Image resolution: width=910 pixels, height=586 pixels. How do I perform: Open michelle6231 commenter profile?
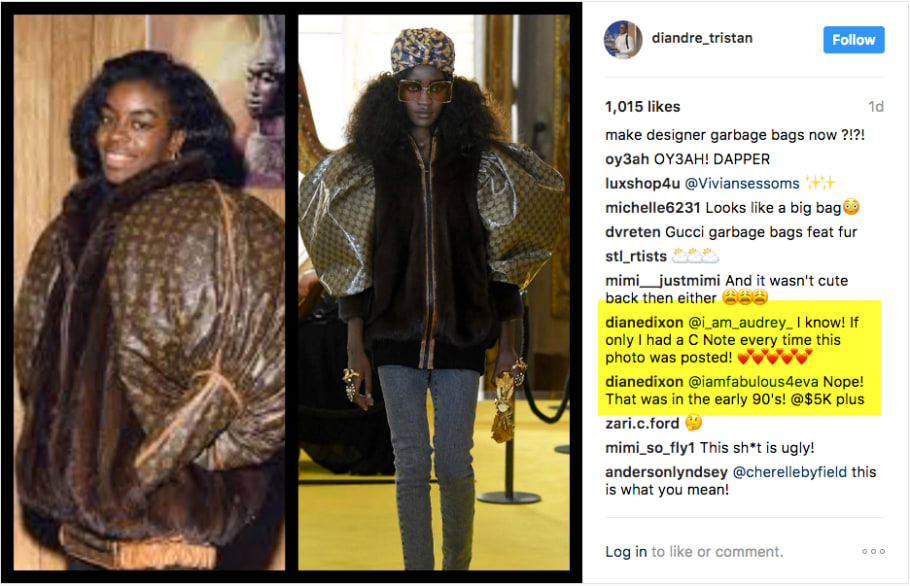click(x=653, y=208)
